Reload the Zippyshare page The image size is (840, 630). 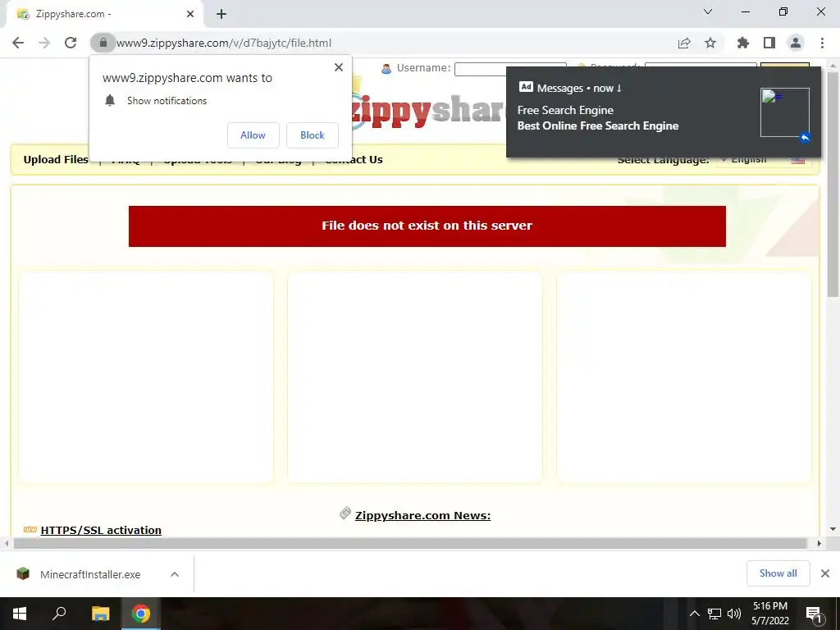(71, 43)
